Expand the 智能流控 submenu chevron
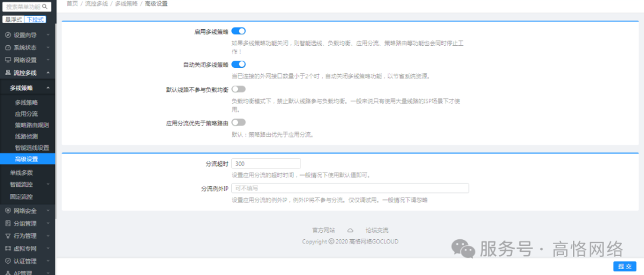The image size is (644, 275). tap(48, 185)
